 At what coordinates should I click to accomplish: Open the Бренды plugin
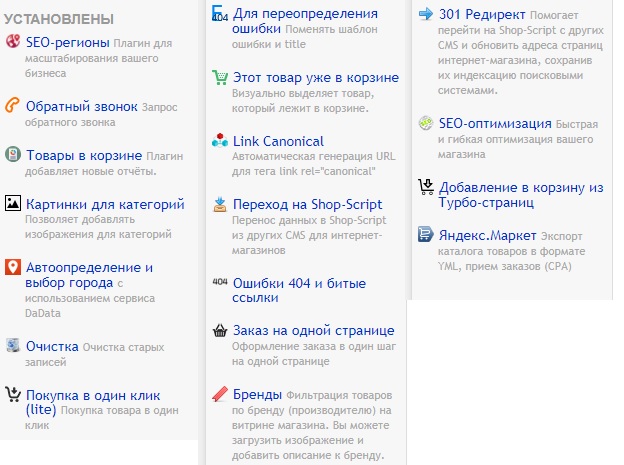pos(257,395)
